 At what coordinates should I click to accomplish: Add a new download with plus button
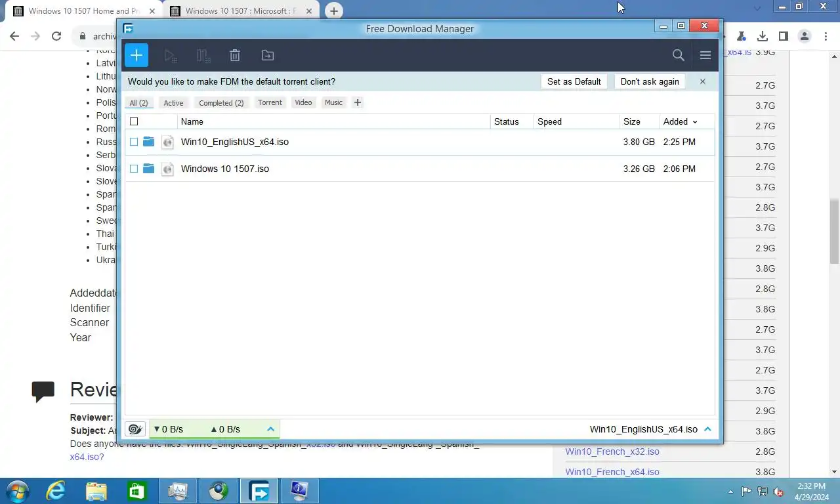136,55
